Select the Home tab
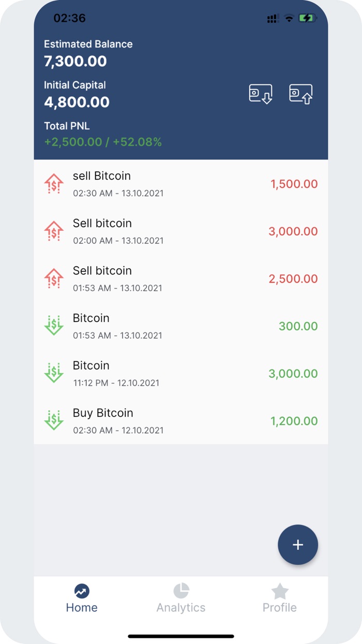The image size is (362, 644). (82, 598)
